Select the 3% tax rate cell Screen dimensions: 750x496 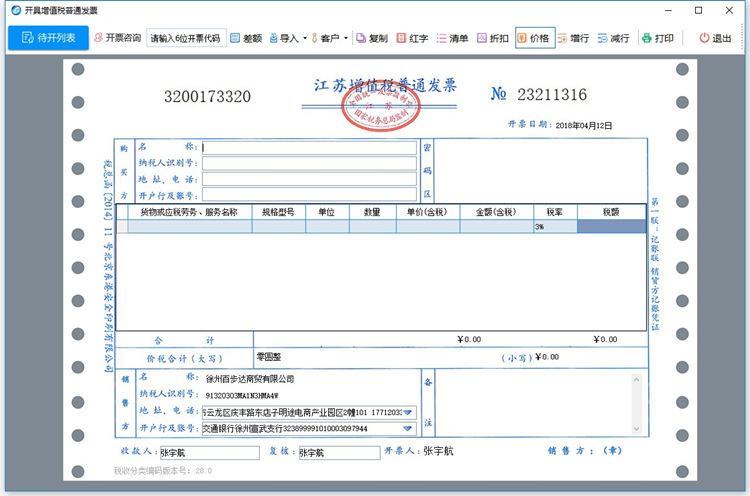click(555, 226)
